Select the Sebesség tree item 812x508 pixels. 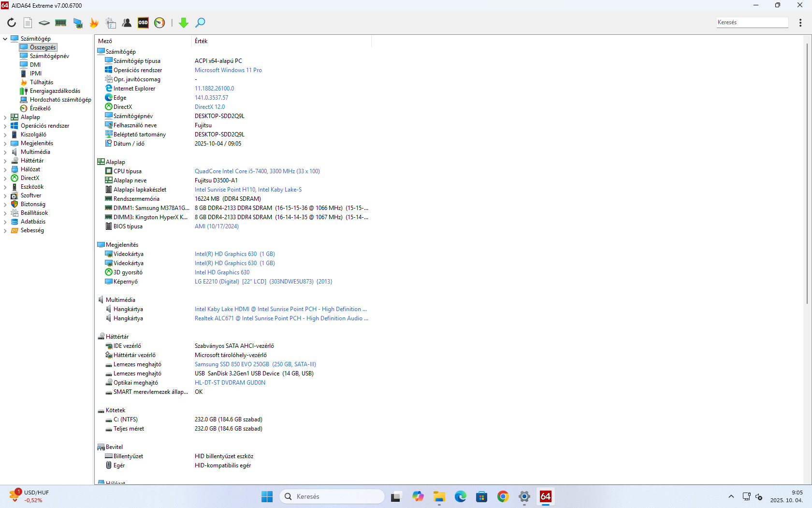coord(32,230)
